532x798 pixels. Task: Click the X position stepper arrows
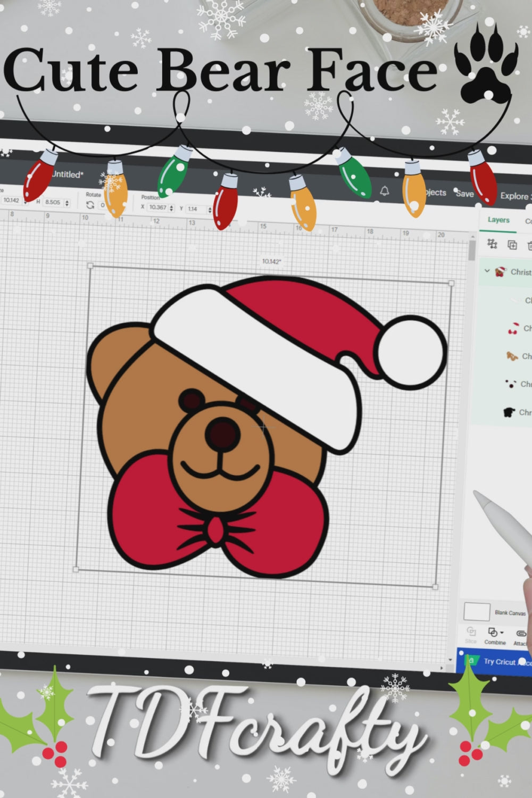click(x=171, y=208)
